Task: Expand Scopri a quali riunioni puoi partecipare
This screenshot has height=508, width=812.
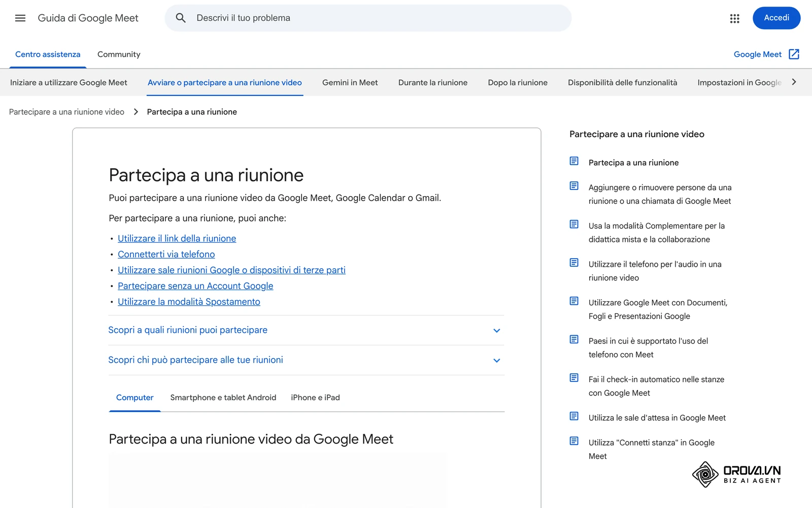Action: point(306,330)
